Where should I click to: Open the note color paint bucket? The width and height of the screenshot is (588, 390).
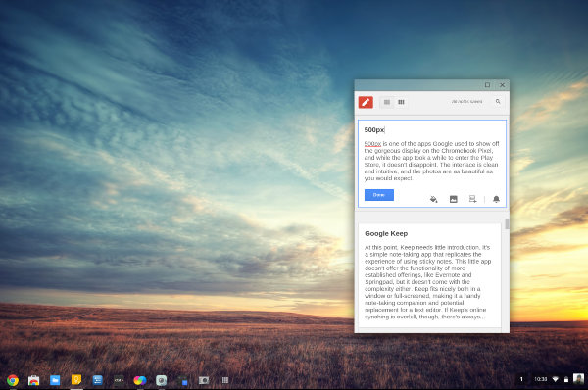(x=433, y=199)
